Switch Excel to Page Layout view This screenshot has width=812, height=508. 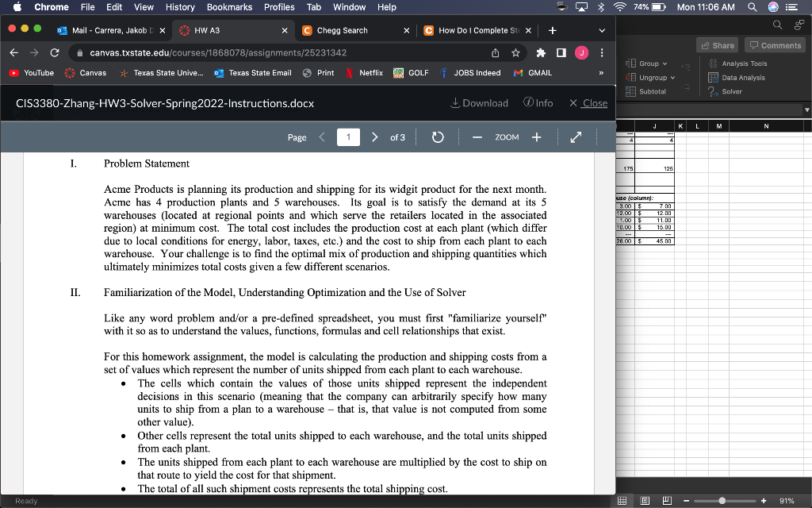click(645, 501)
